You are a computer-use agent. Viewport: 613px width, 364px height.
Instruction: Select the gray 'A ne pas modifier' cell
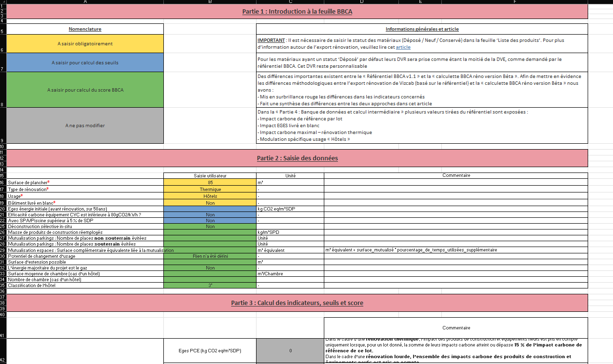click(85, 125)
